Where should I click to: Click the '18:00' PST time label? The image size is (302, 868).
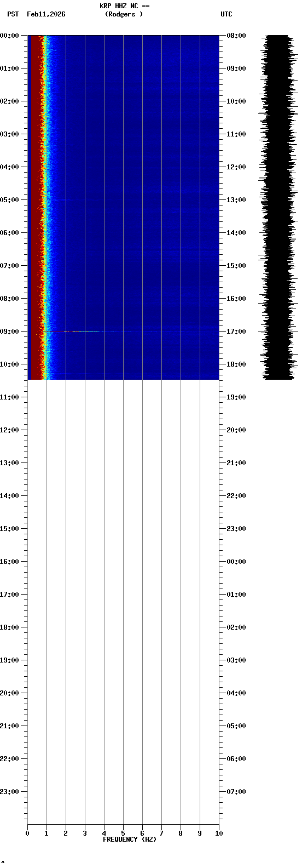[x=10, y=627]
